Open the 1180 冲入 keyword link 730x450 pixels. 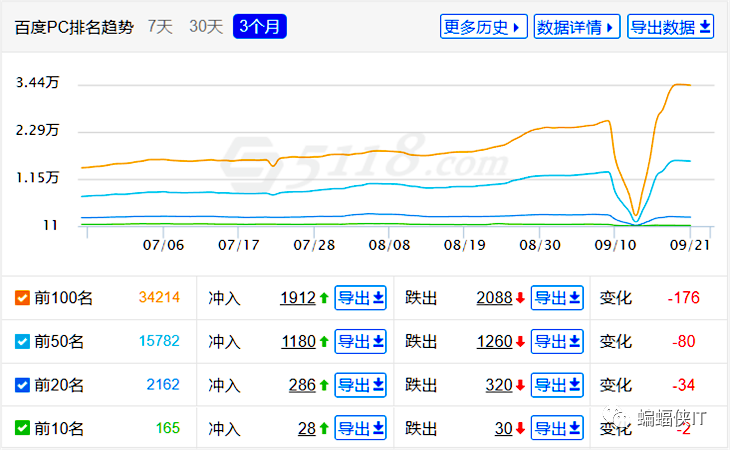pos(298,342)
